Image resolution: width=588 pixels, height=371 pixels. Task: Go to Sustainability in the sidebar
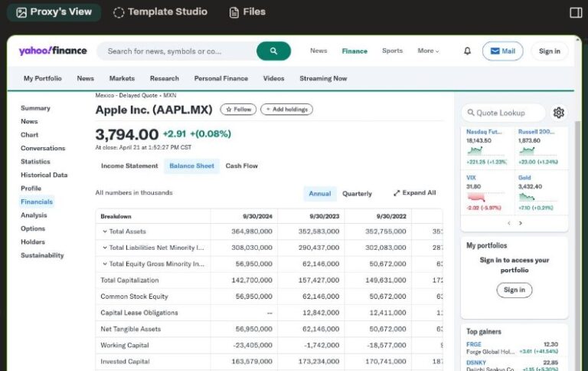point(42,255)
